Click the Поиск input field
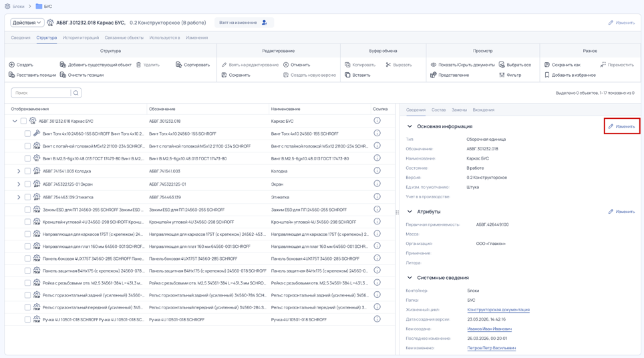This screenshot has height=358, width=644. tap(41, 94)
